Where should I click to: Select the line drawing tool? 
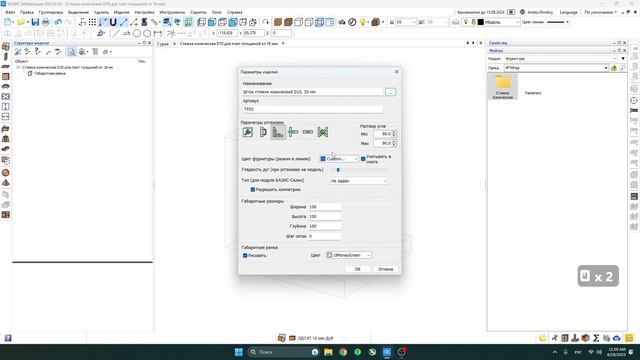(116, 33)
